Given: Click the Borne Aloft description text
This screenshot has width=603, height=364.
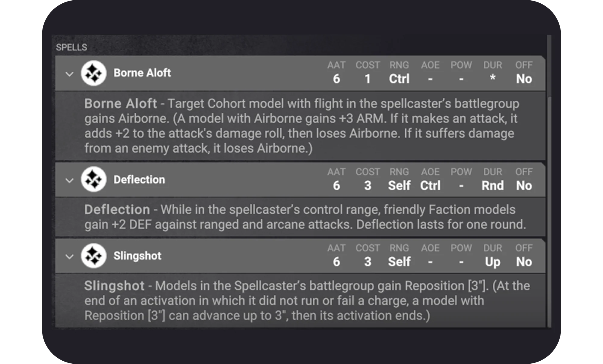Looking at the screenshot, I should 301,126.
